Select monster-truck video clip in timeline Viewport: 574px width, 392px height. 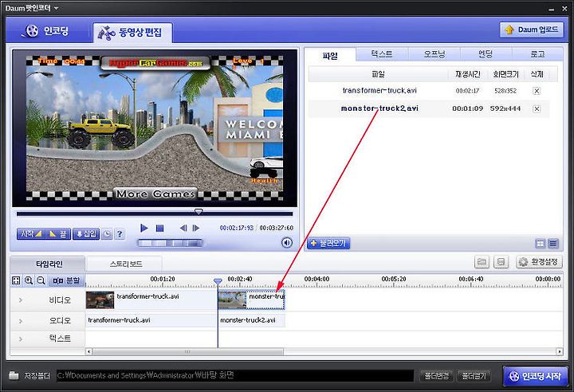click(251, 300)
